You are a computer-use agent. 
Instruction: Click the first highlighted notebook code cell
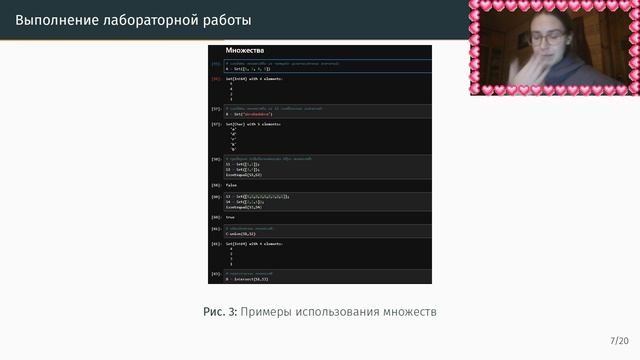click(328, 67)
